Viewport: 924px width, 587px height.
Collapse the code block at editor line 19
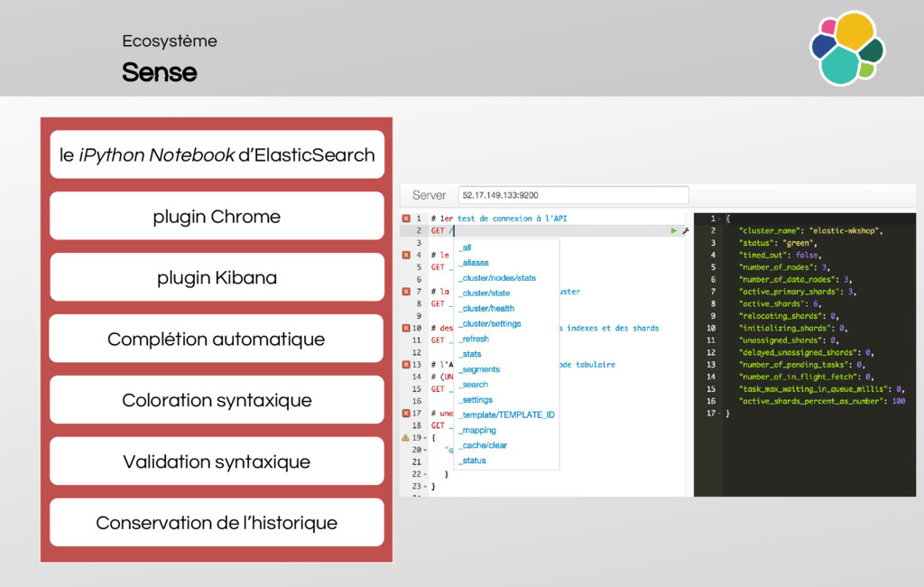[x=426, y=438]
